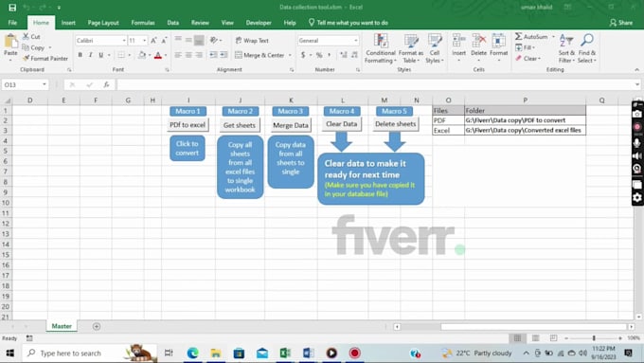Toggle Wrap Text on selected cell
The image size is (644, 363).
tap(252, 41)
